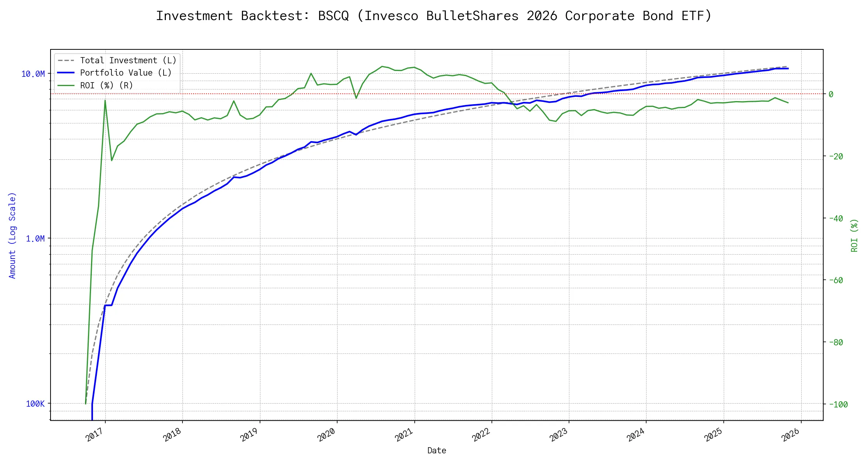Click the green legend line sample
Viewport: 868px width, 463px height.
66,86
